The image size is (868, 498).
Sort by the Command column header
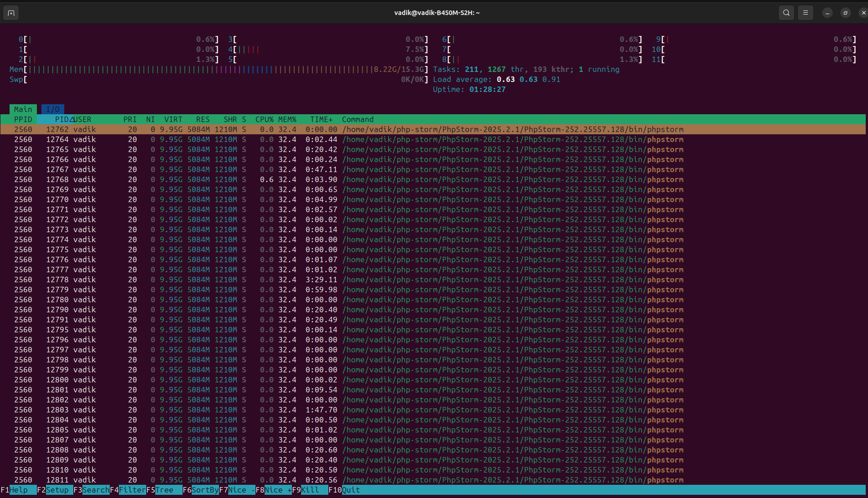click(x=358, y=119)
